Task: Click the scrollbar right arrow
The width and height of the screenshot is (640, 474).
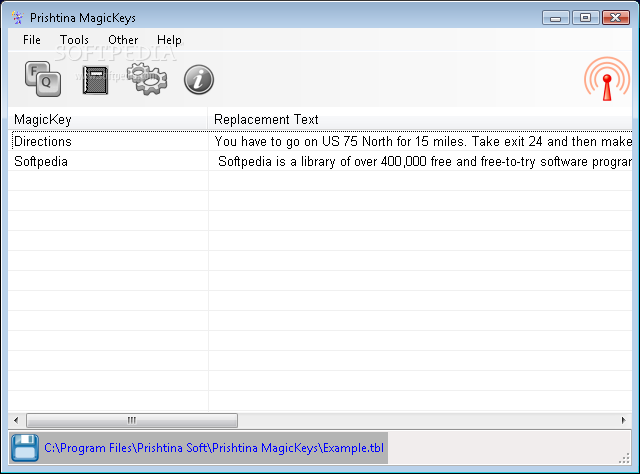Action: [623, 420]
